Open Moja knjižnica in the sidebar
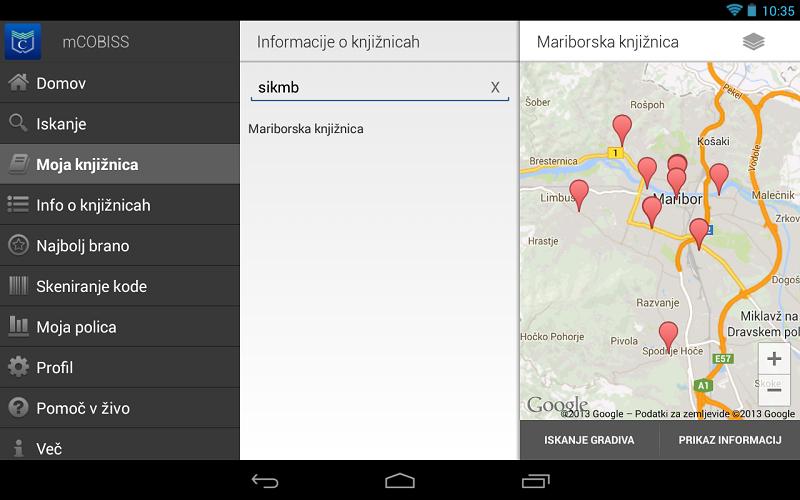This screenshot has width=800, height=500. pos(120,164)
